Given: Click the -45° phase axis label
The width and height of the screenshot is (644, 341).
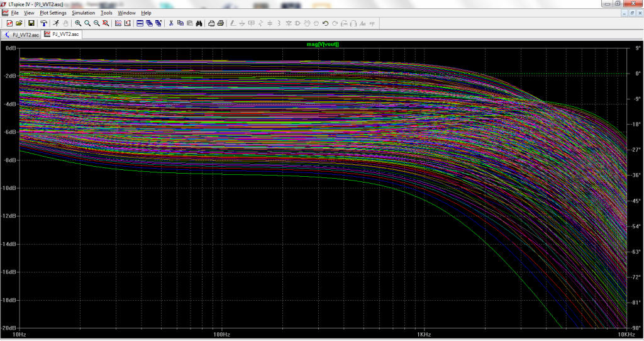Looking at the screenshot, I should pyautogui.click(x=636, y=201).
